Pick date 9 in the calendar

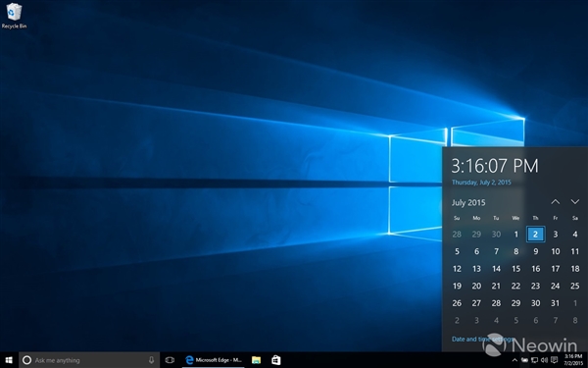pos(535,251)
